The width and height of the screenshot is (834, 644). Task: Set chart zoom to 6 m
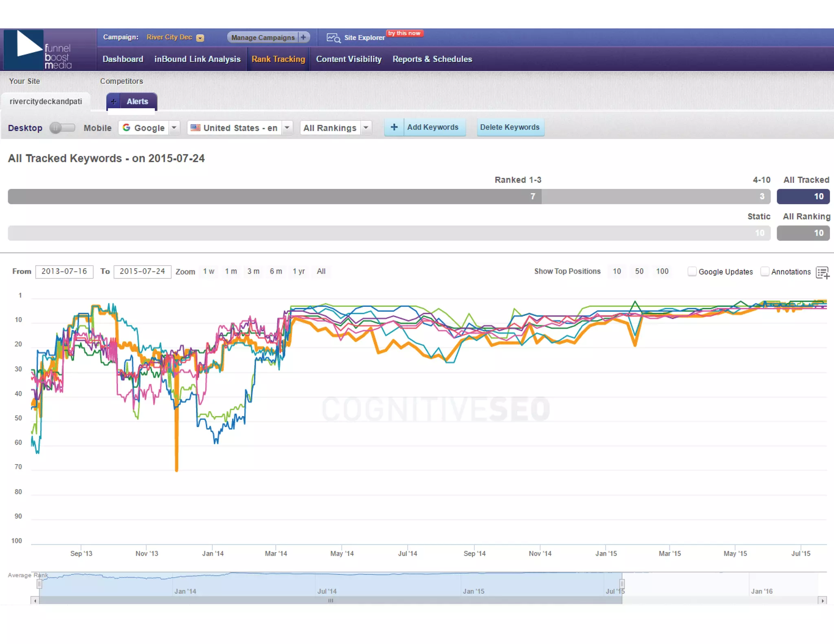click(276, 272)
